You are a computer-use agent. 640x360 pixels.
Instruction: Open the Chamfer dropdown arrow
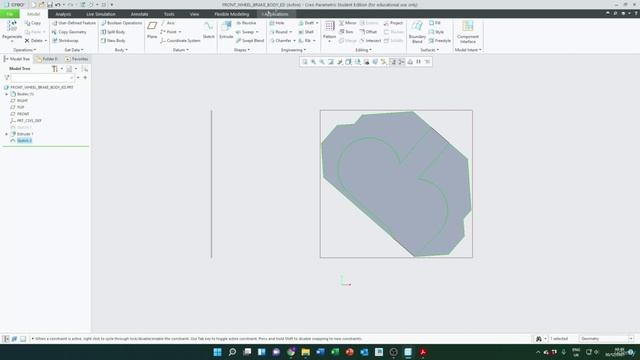point(294,41)
